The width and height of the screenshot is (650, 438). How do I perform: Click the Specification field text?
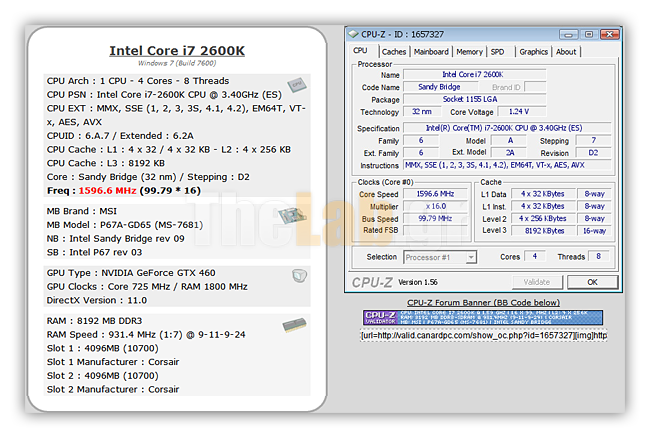[x=507, y=128]
